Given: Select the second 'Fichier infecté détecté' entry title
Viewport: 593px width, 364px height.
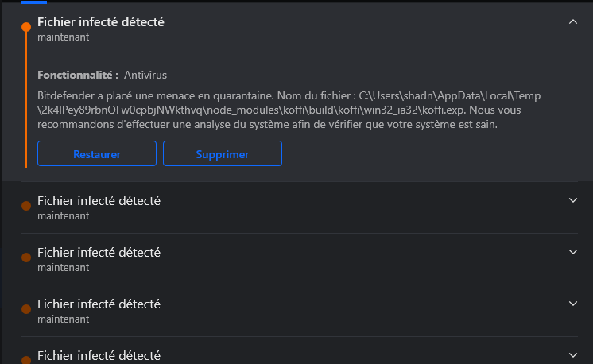Looking at the screenshot, I should click(99, 201).
